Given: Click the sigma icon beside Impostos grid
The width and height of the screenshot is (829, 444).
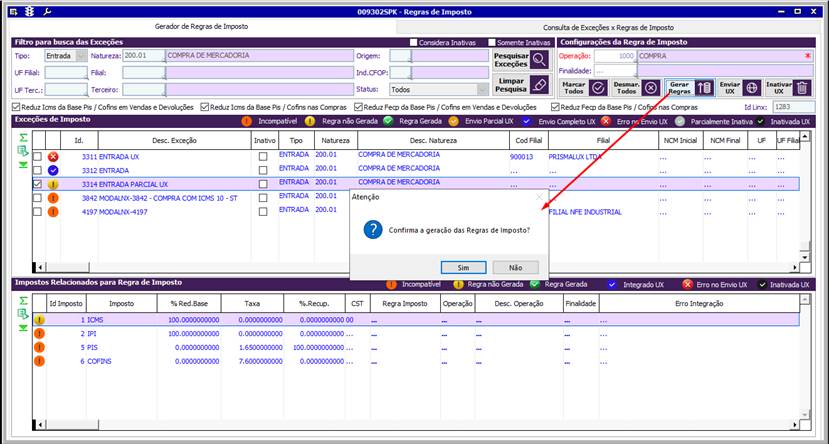Looking at the screenshot, I should [x=23, y=301].
